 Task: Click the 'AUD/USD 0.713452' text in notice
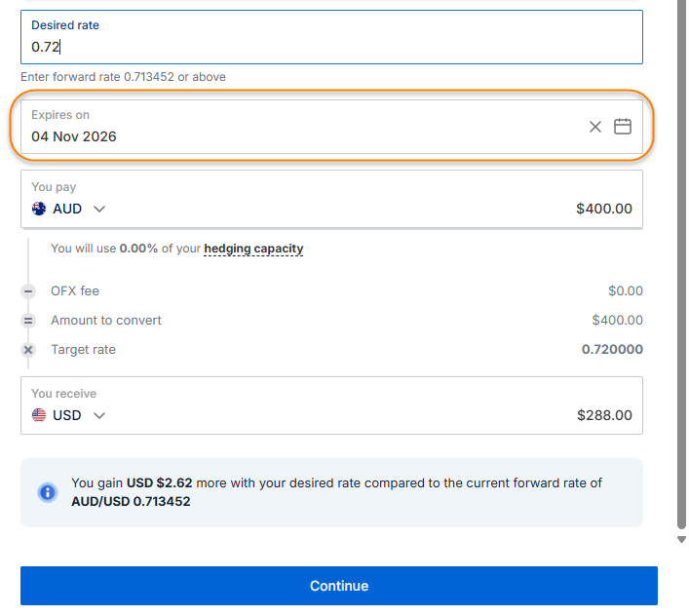coord(131,501)
